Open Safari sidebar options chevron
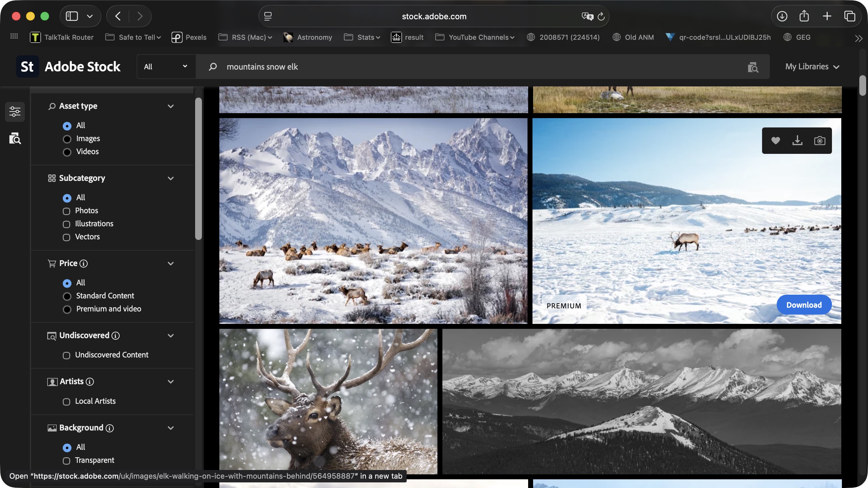Screen dimensions: 868x488 [x=90, y=16]
